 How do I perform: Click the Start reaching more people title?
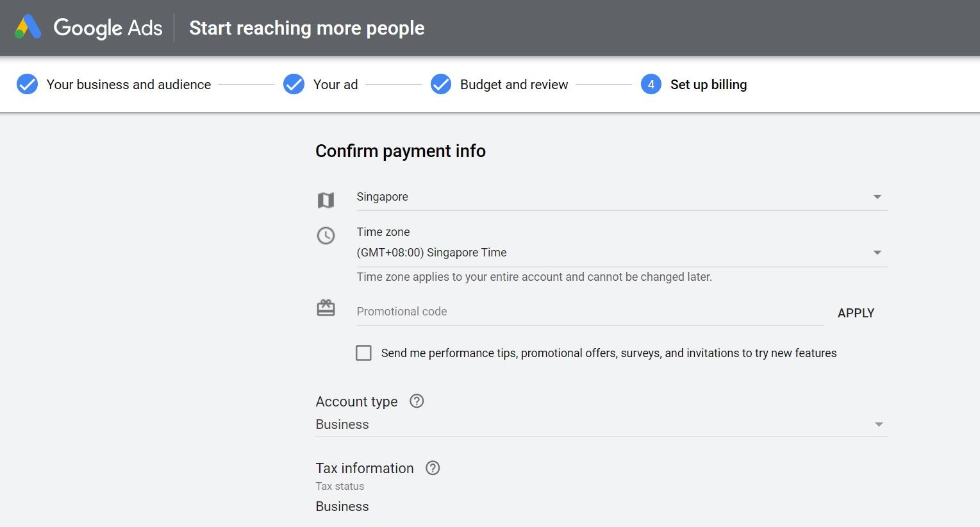pos(307,28)
